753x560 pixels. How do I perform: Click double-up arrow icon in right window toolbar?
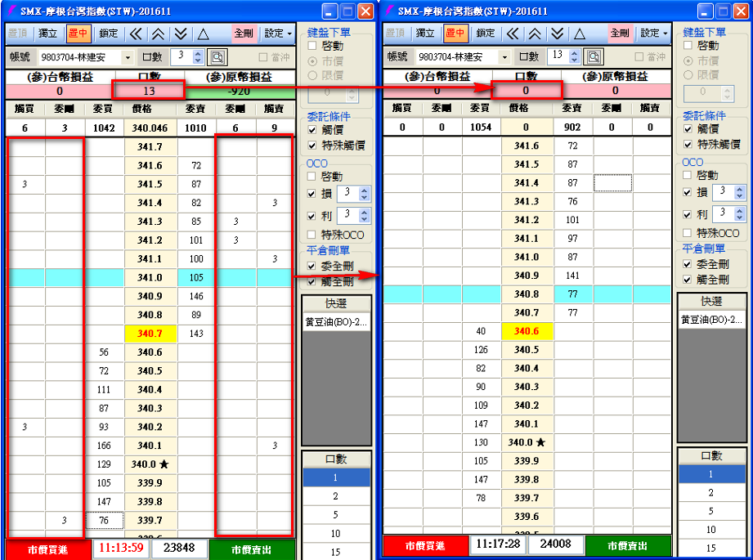pyautogui.click(x=535, y=34)
